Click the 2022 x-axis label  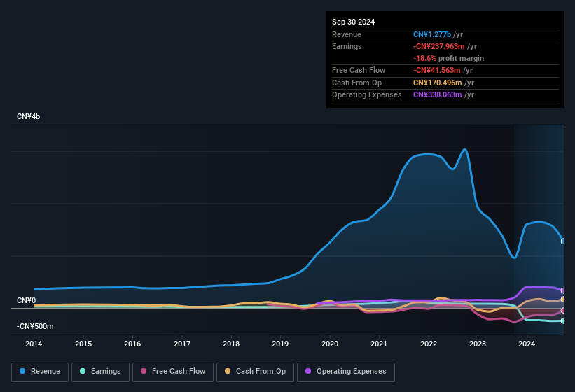pos(429,344)
